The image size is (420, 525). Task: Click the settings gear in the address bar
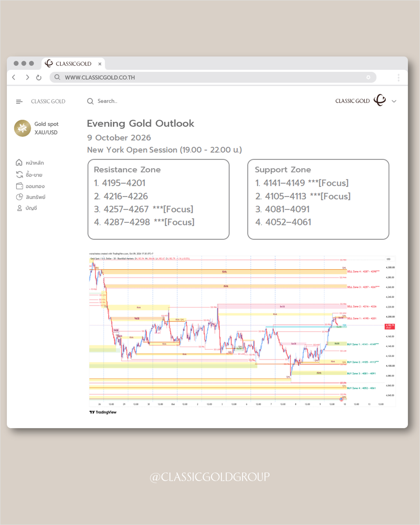pyautogui.click(x=368, y=77)
